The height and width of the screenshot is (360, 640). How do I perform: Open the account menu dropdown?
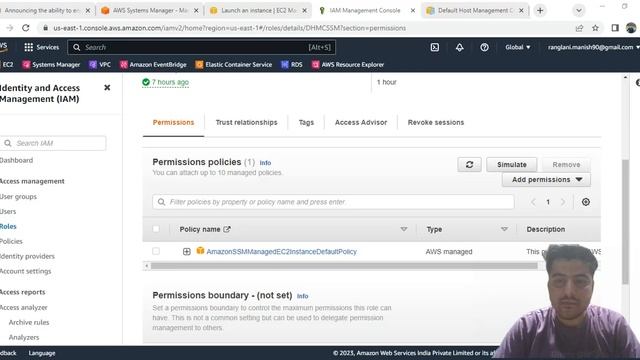click(593, 47)
